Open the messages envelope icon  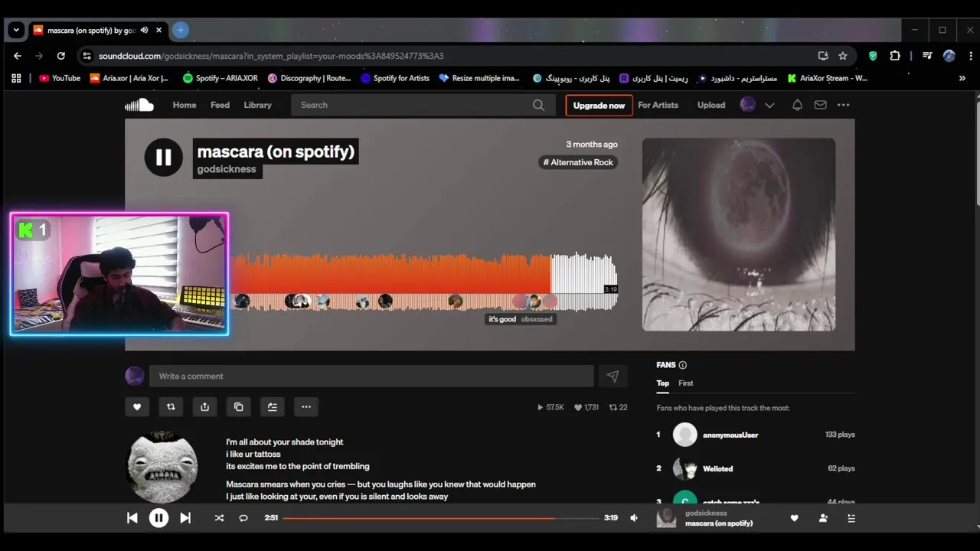coord(820,105)
